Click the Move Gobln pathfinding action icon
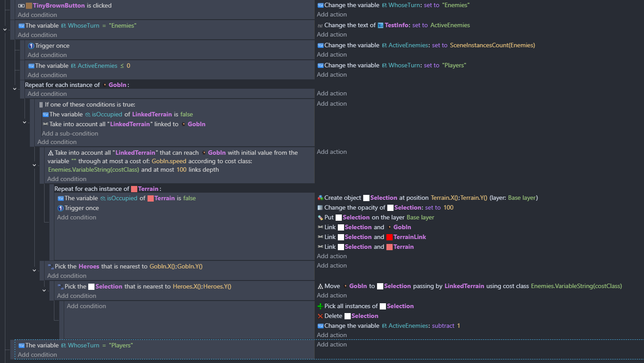644x363 pixels. click(320, 286)
